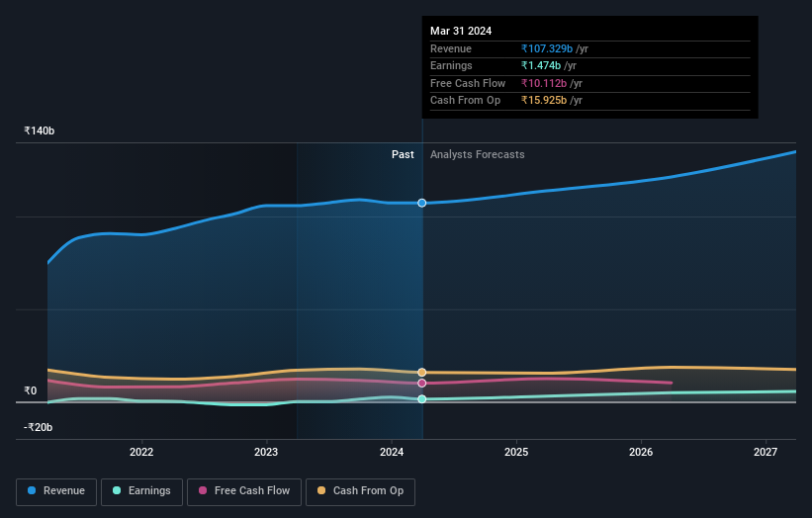Click the pink dot in Free Cash Flow legend

[x=203, y=490]
